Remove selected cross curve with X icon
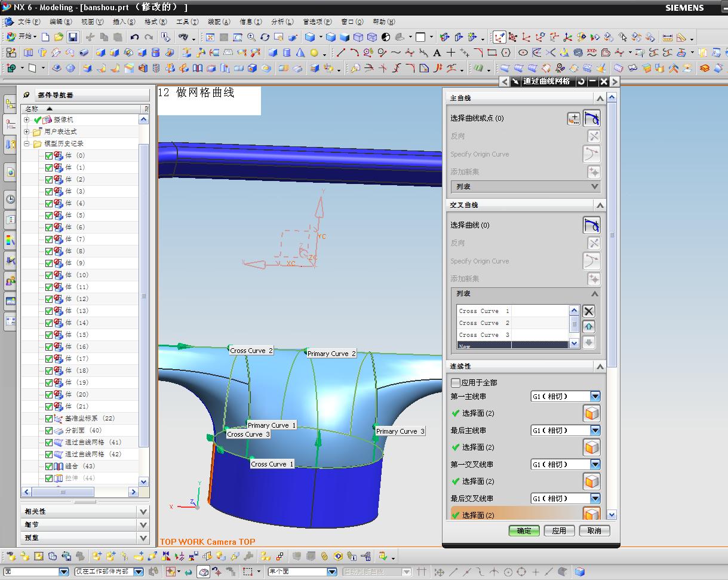728x580 pixels. [589, 311]
